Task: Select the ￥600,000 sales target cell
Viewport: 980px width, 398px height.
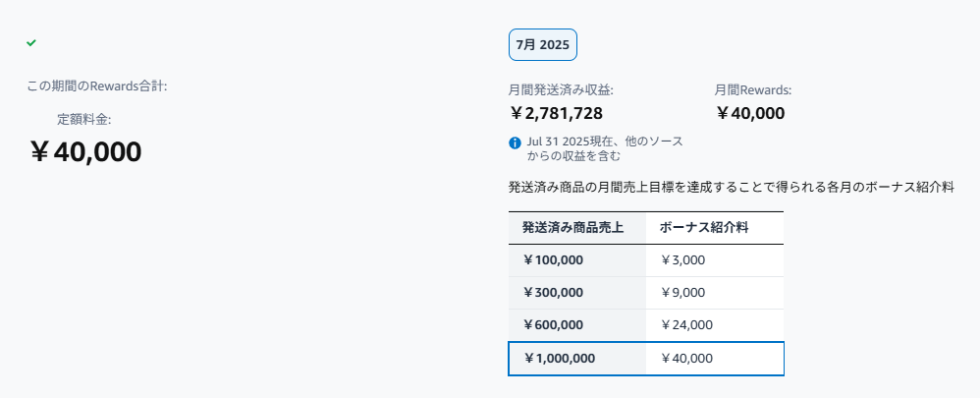Action: tap(577, 325)
